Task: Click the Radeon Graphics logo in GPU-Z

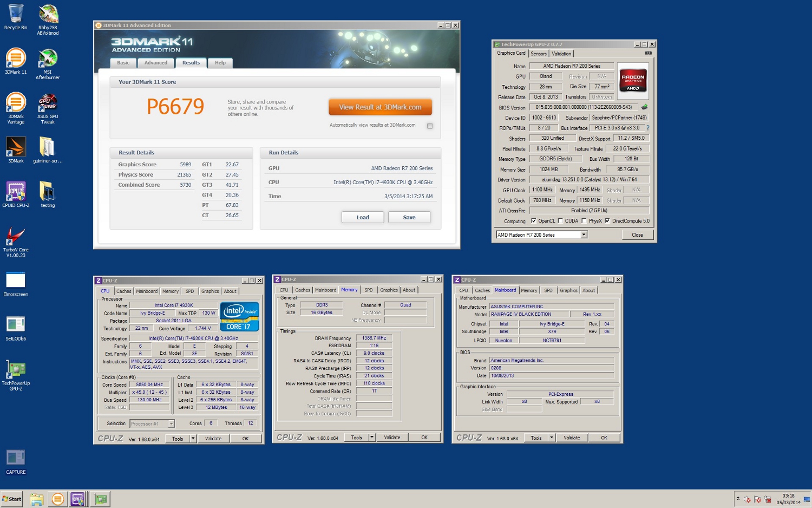Action: (633, 80)
